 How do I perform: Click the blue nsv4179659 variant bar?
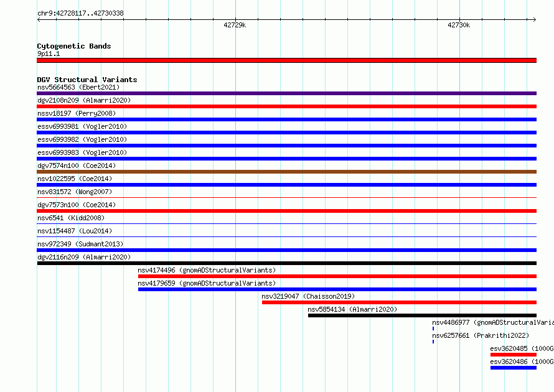(337, 289)
